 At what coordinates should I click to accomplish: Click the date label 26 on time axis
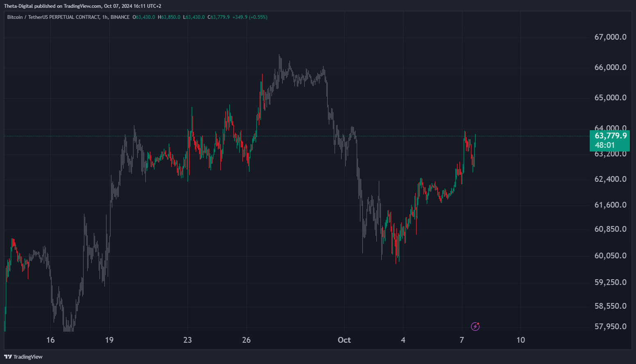[247, 340]
